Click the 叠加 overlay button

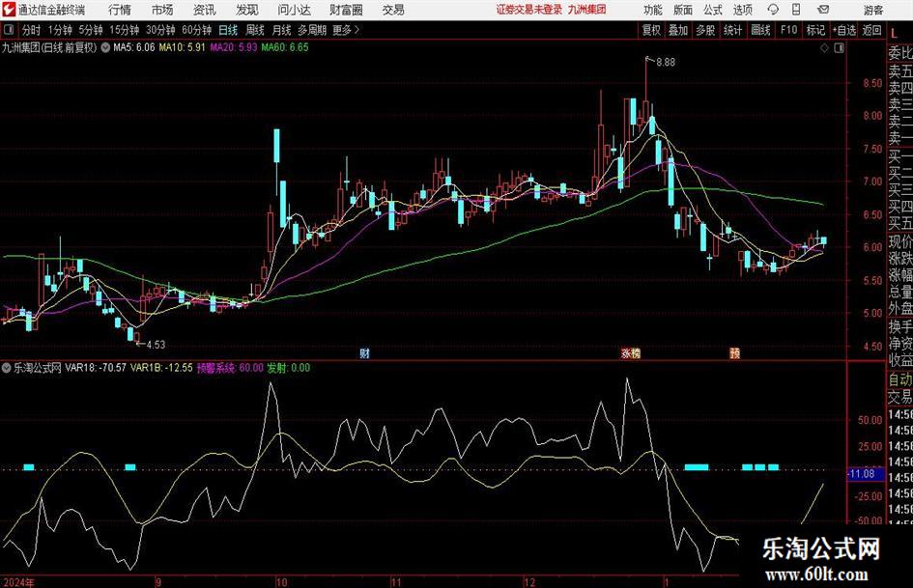coord(678,30)
